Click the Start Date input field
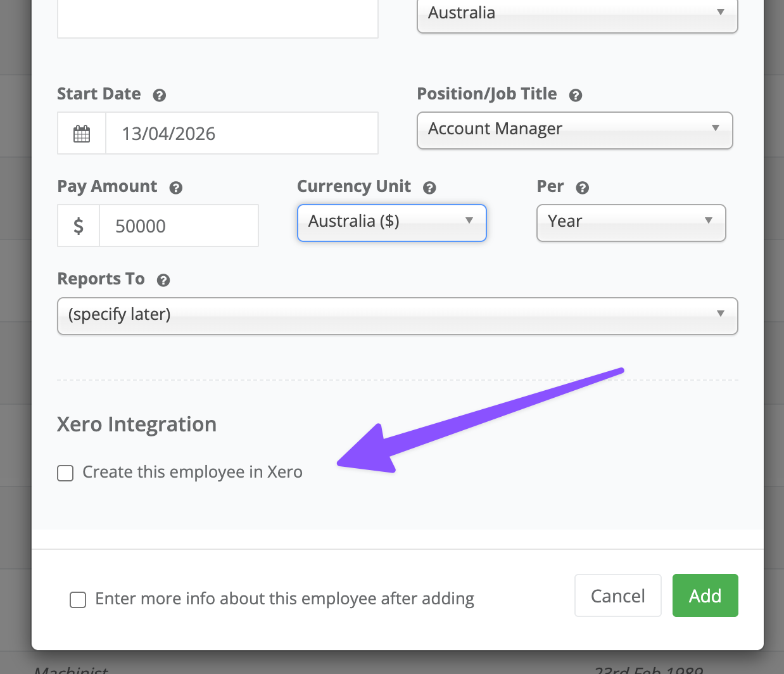784x674 pixels. click(241, 134)
